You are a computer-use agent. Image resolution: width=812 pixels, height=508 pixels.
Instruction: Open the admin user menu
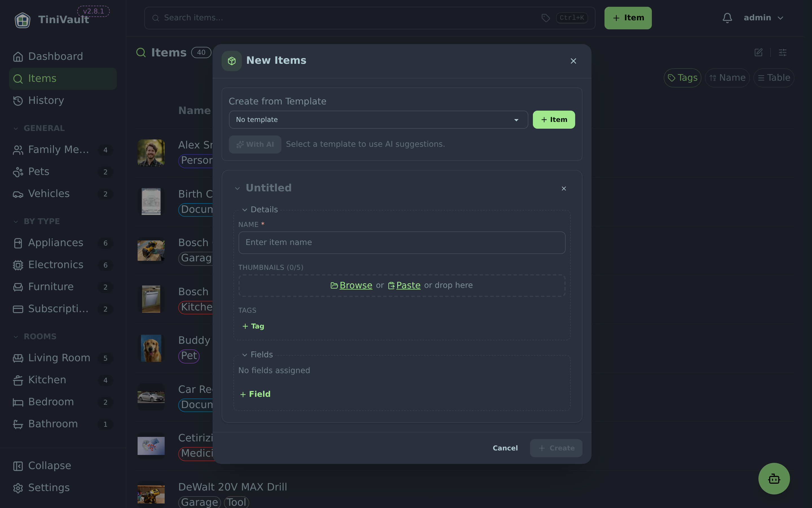763,18
